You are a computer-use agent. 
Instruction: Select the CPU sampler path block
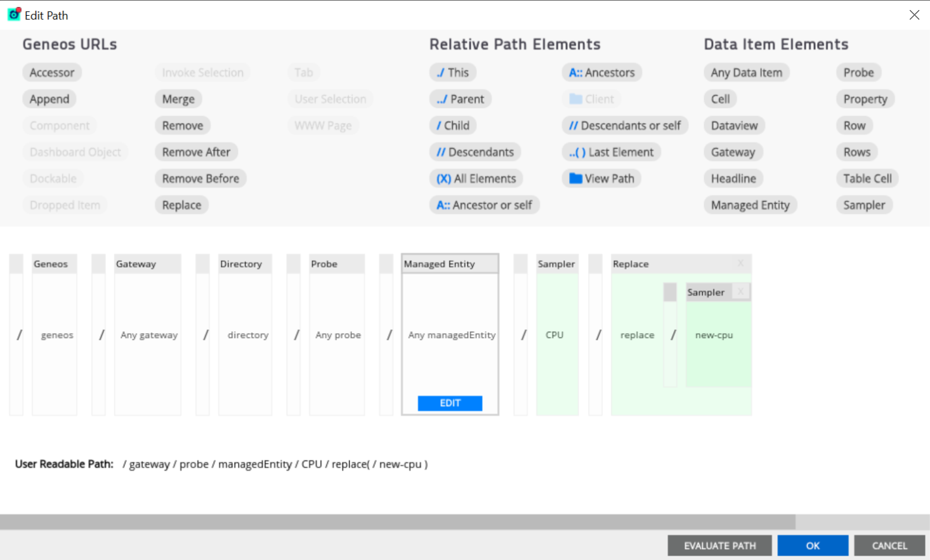click(x=558, y=335)
